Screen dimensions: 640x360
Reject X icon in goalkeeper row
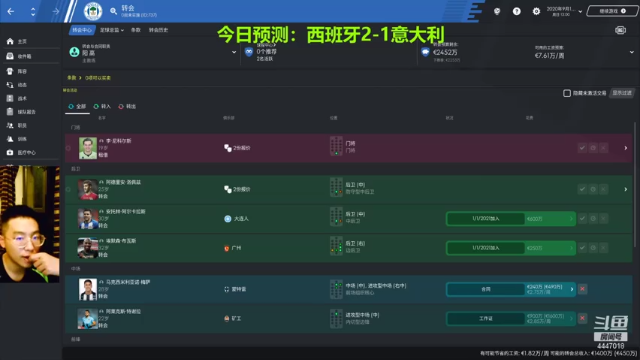[x=603, y=148]
